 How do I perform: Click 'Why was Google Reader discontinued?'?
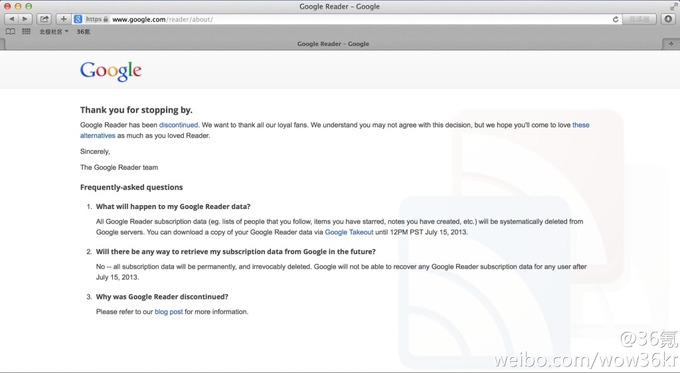pos(162,297)
